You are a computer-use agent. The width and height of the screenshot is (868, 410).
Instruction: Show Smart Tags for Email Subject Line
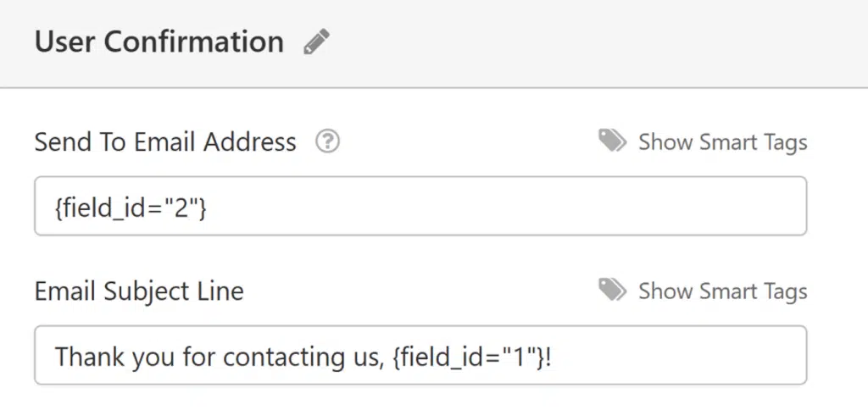click(722, 291)
